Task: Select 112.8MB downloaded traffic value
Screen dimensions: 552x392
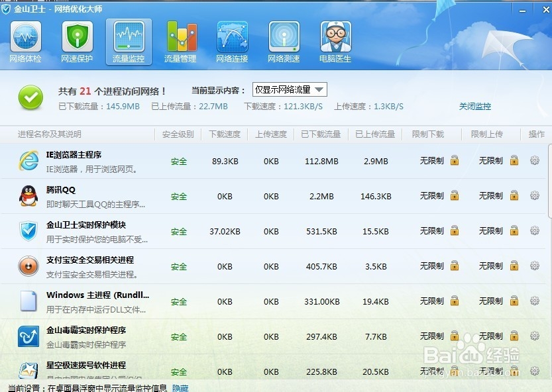Action: click(x=321, y=161)
